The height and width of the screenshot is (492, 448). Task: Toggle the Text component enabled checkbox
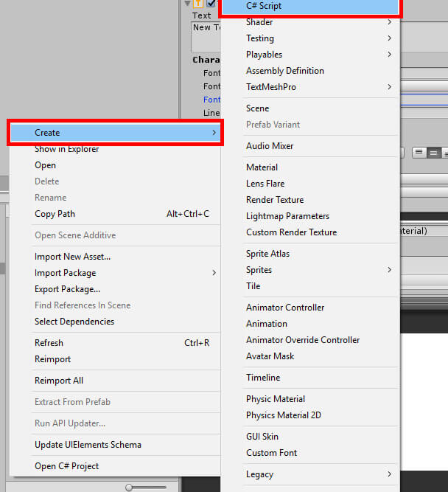pyautogui.click(x=211, y=4)
